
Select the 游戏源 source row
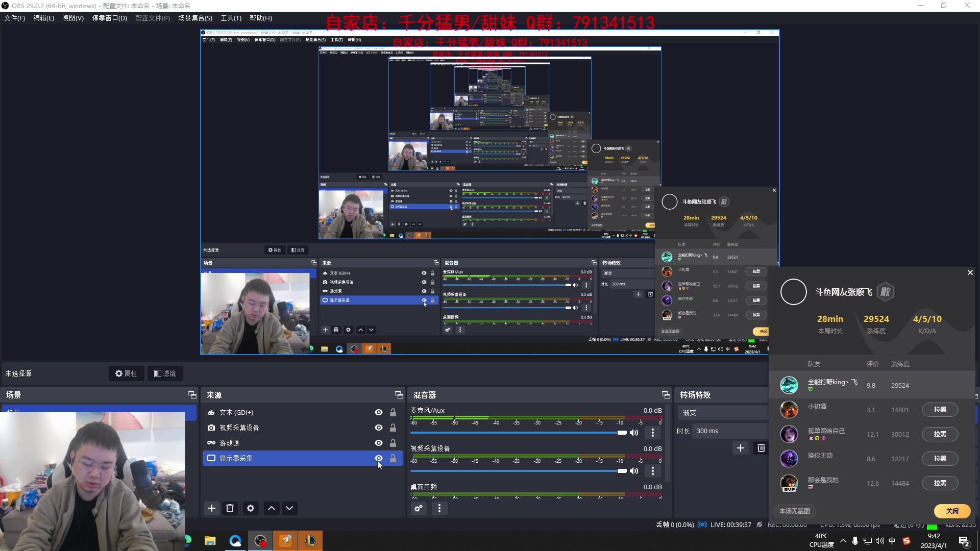pyautogui.click(x=303, y=443)
